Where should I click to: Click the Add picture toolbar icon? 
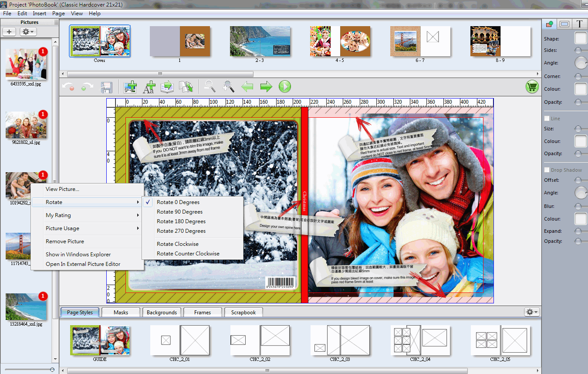[x=130, y=87]
